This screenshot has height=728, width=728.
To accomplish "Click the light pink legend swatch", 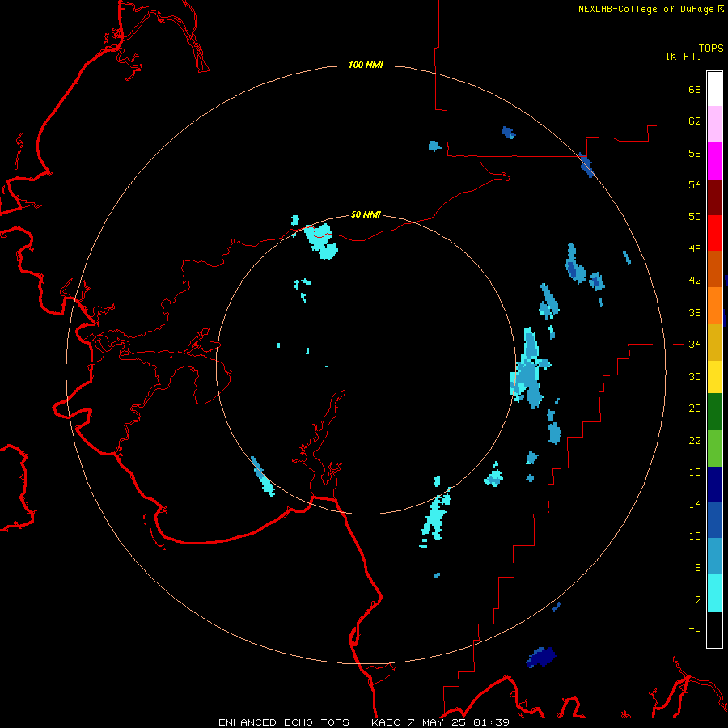I will (x=714, y=124).
